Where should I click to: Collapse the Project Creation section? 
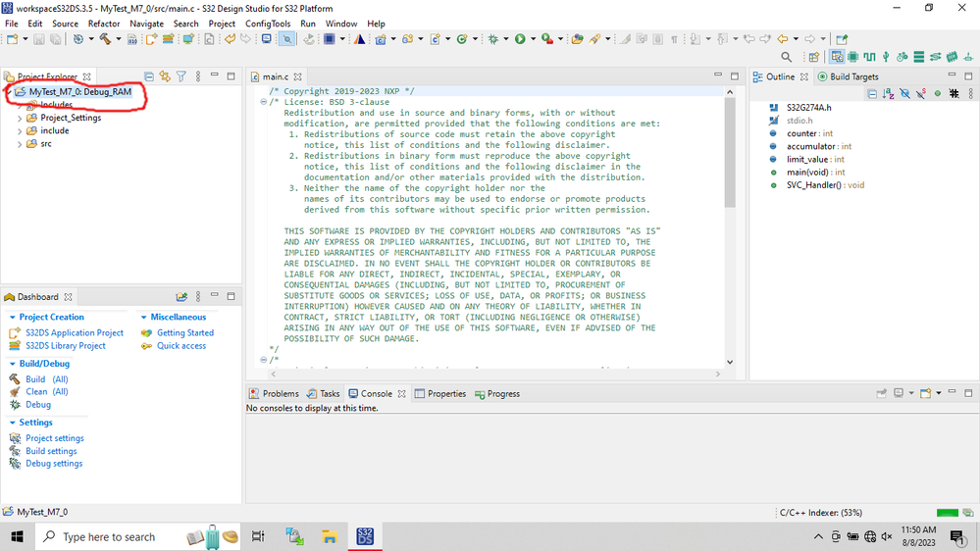[12, 318]
